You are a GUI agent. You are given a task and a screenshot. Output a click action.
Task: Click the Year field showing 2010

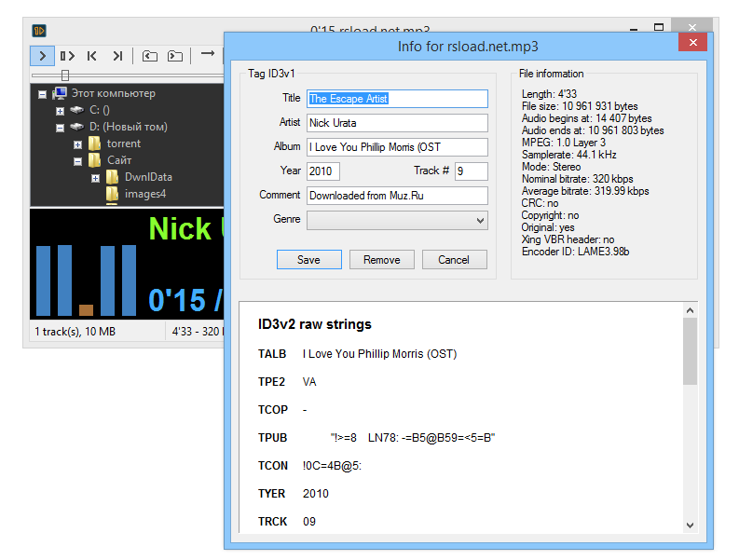(x=323, y=171)
